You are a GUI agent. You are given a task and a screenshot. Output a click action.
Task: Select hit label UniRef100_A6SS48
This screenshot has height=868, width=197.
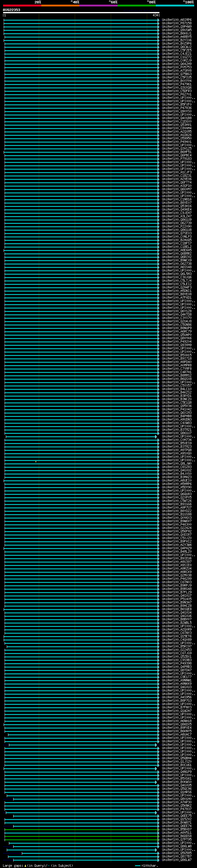tap(176, 267)
